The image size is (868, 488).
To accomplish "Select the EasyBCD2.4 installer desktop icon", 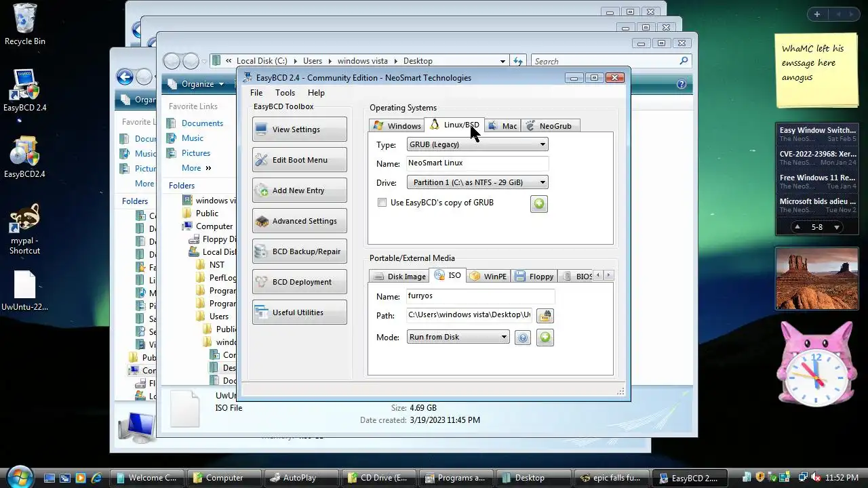I will click(x=24, y=157).
